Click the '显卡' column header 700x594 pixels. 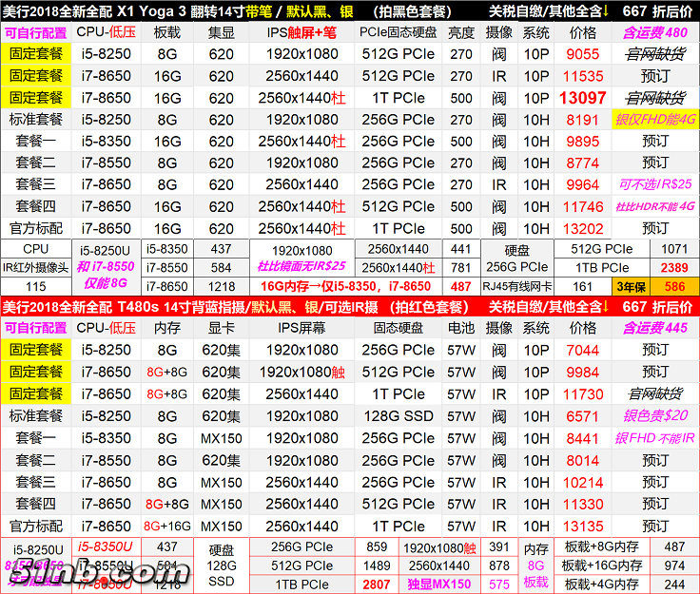point(221,328)
